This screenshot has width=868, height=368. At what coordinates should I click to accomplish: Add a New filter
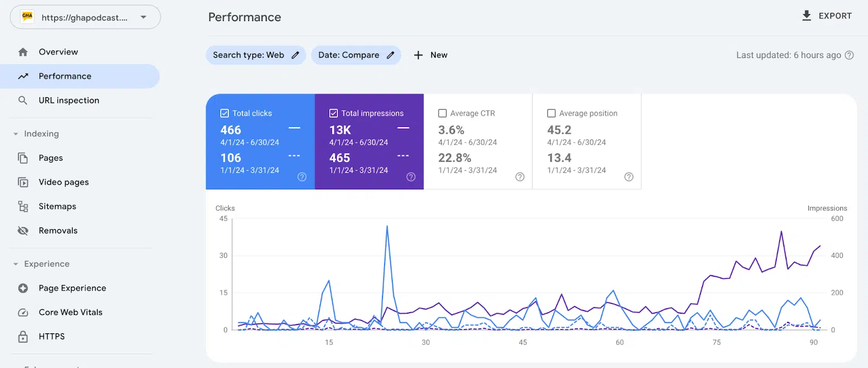point(431,55)
